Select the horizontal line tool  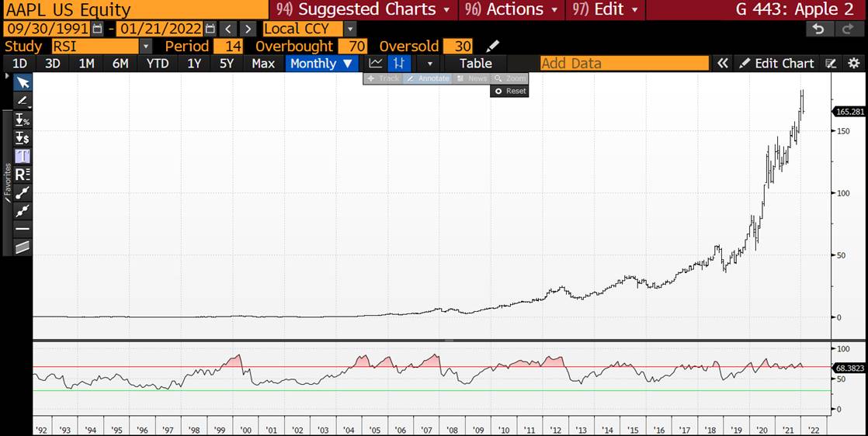coord(23,229)
